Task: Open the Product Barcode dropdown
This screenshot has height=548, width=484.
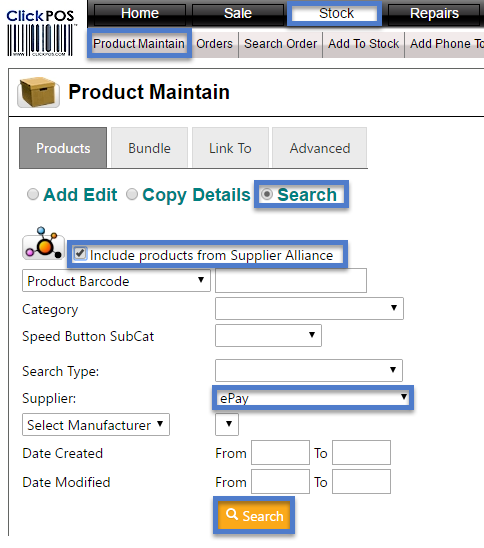Action: point(116,281)
